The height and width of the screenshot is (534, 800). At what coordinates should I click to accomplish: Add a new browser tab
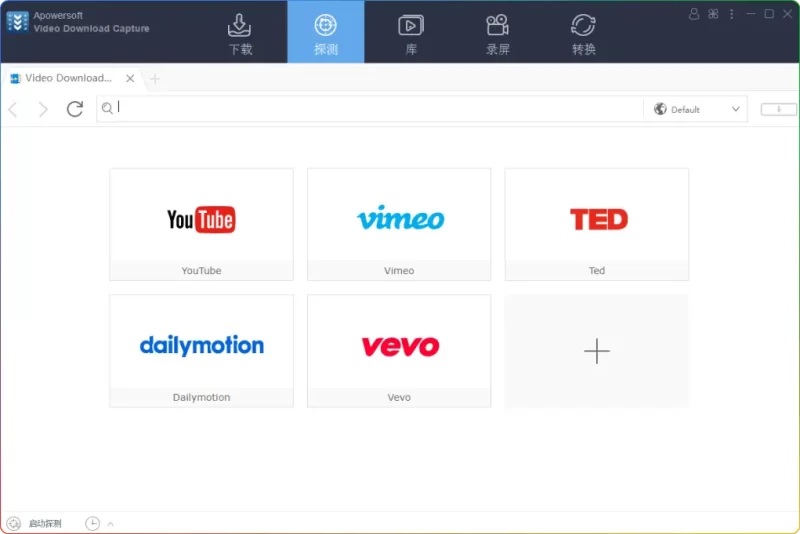[155, 78]
